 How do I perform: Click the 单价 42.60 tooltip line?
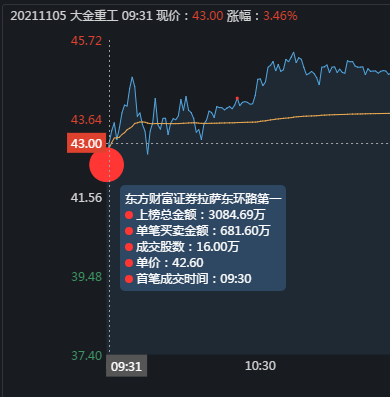click(164, 263)
